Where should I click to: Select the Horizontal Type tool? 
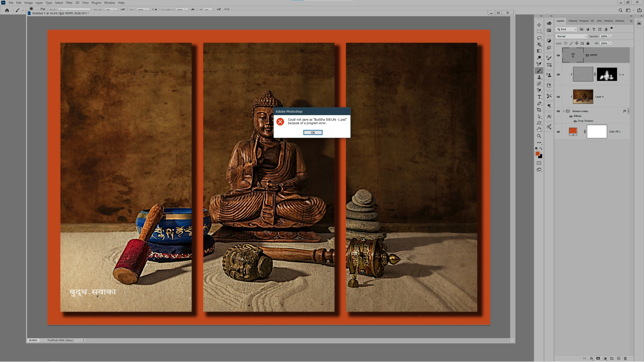click(x=539, y=97)
